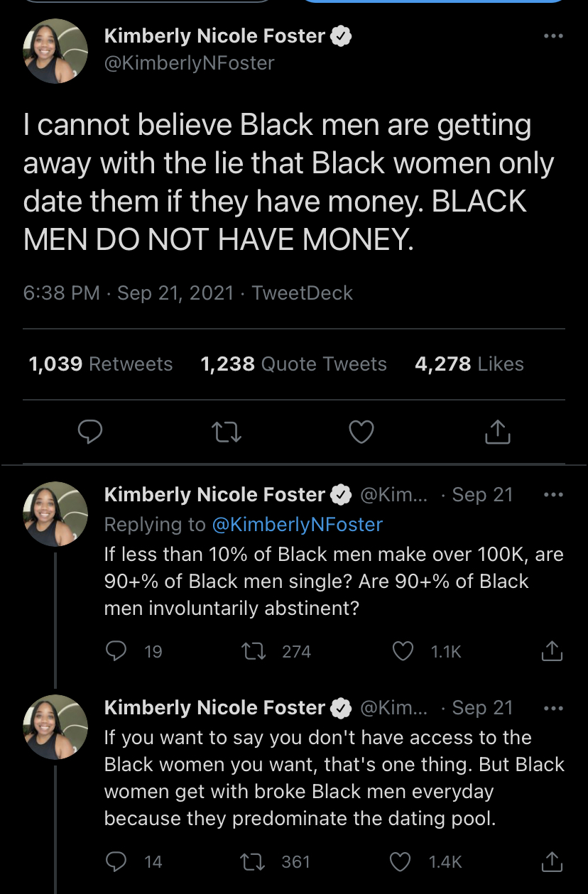Open the profile picture on the main tweet

tap(55, 52)
